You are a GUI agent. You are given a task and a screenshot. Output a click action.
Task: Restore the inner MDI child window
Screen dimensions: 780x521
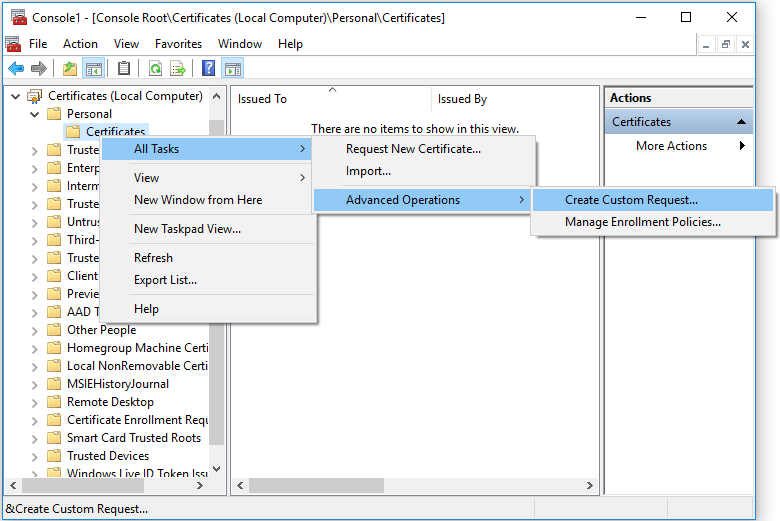pyautogui.click(x=726, y=44)
